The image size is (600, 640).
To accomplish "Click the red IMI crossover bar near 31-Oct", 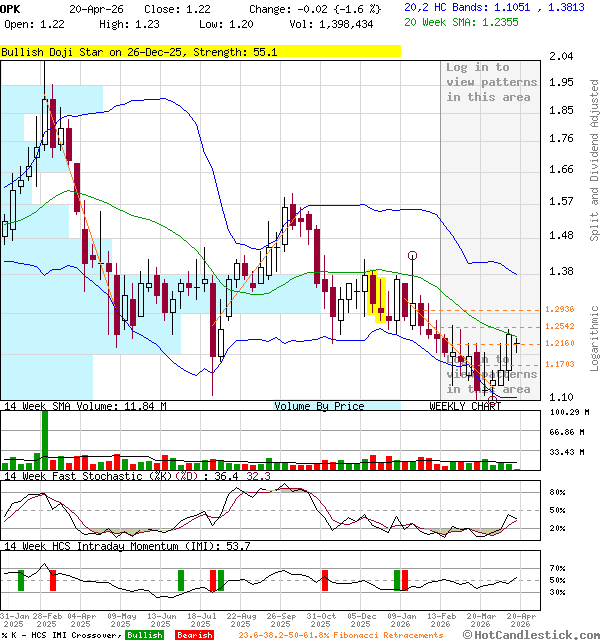I will point(324,580).
